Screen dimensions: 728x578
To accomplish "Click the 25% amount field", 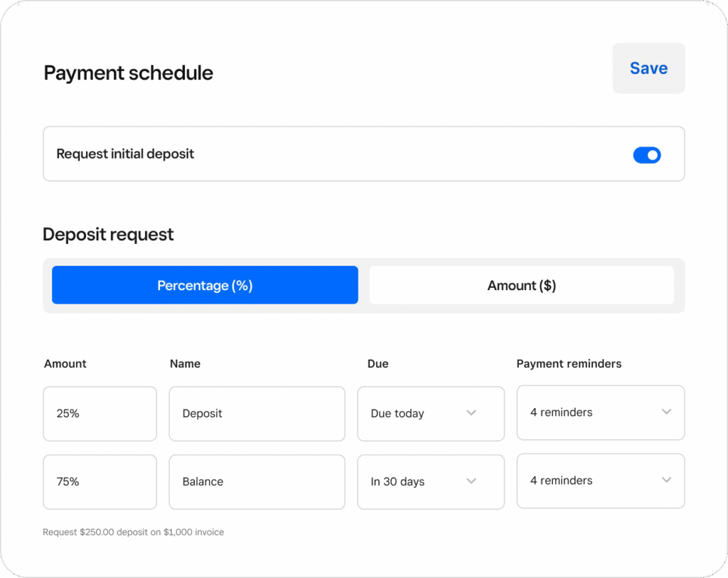I will pyautogui.click(x=100, y=413).
